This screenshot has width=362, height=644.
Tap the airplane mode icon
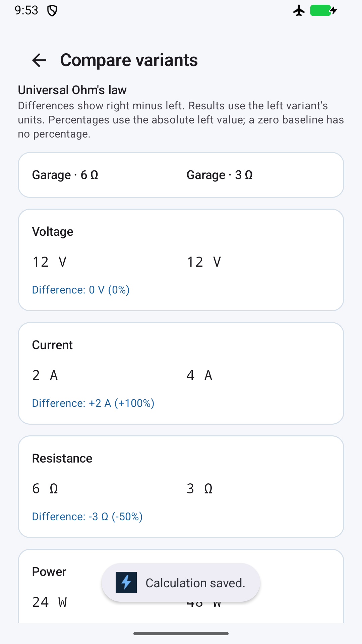(299, 11)
